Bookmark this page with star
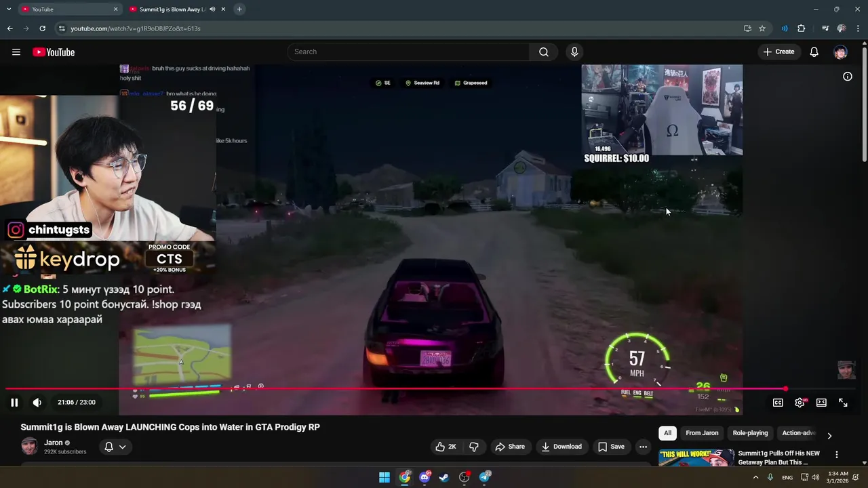868x488 pixels. click(762, 28)
